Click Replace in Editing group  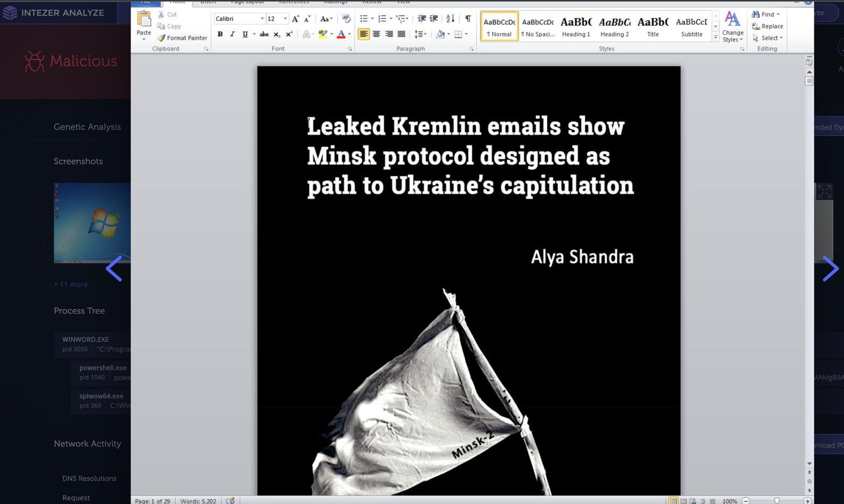click(x=767, y=26)
